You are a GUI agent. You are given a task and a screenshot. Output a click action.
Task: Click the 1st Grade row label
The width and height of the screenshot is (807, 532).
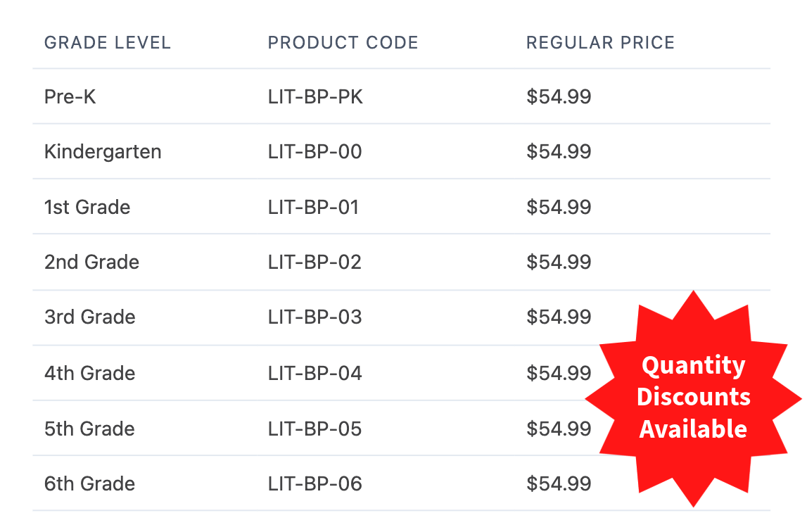tap(87, 207)
